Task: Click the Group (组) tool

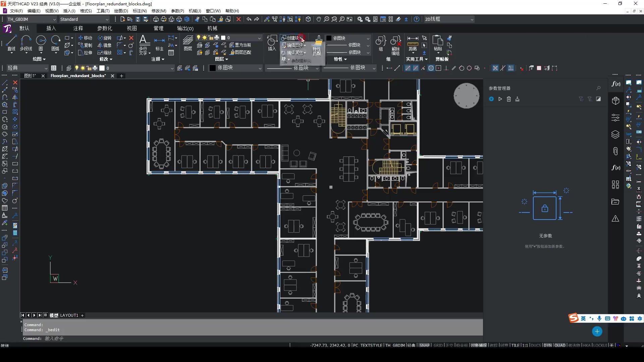Action: tap(381, 43)
